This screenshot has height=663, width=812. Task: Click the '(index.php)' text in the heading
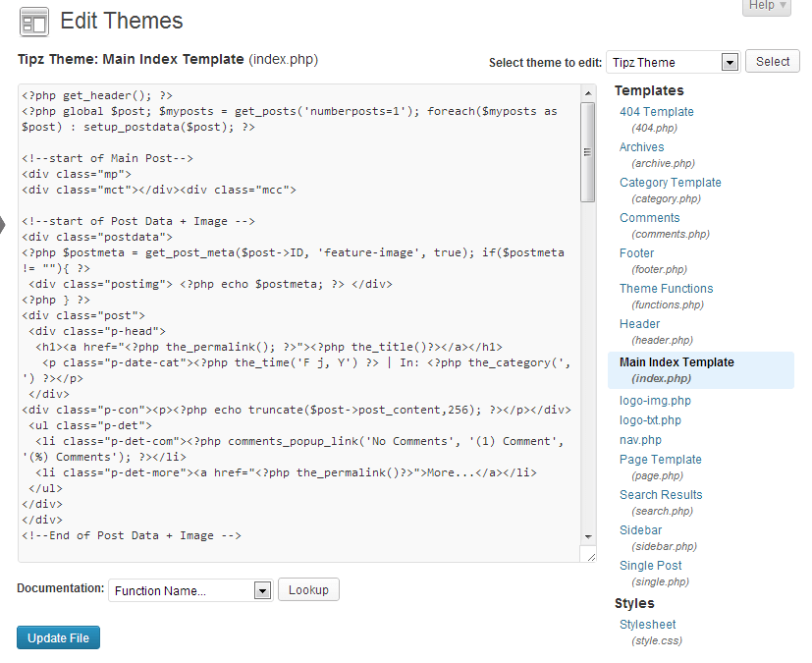pyautogui.click(x=283, y=59)
